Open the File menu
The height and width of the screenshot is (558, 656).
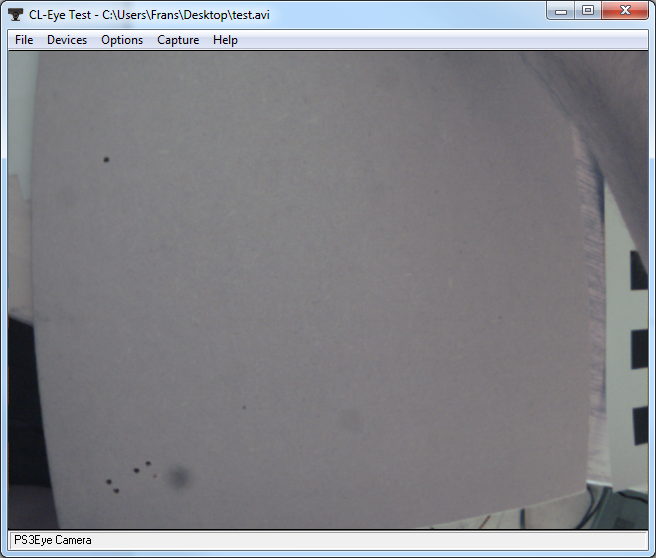click(24, 40)
